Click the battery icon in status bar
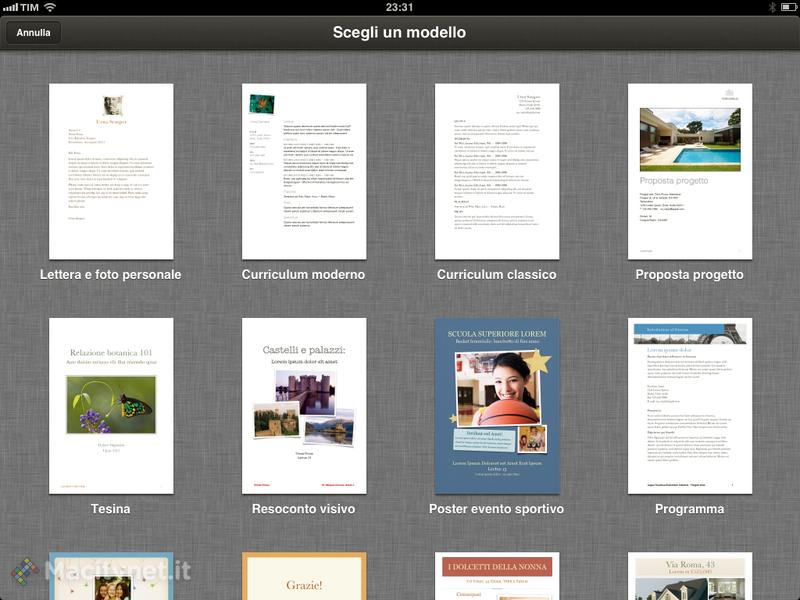 point(787,7)
